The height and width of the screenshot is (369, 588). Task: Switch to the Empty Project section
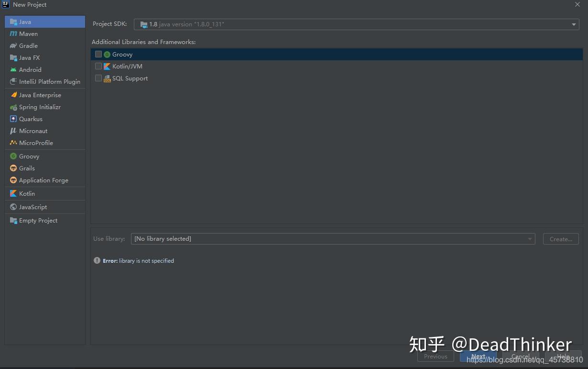[x=37, y=220]
